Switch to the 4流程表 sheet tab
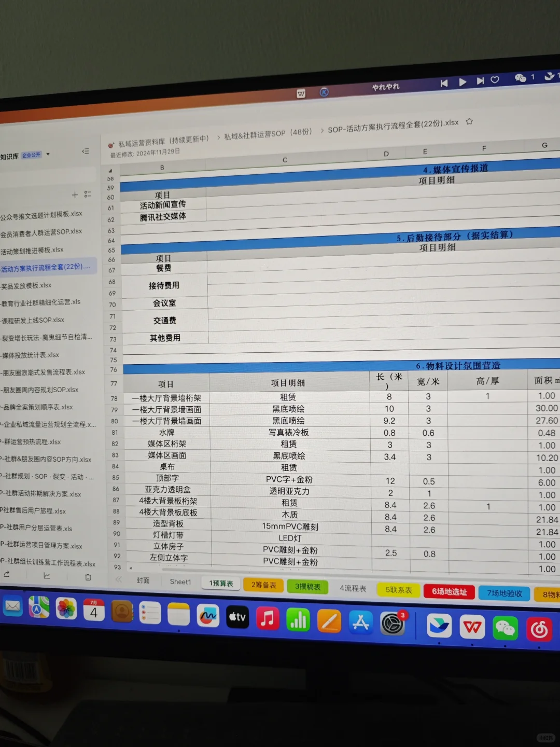The image size is (560, 747). tap(353, 588)
